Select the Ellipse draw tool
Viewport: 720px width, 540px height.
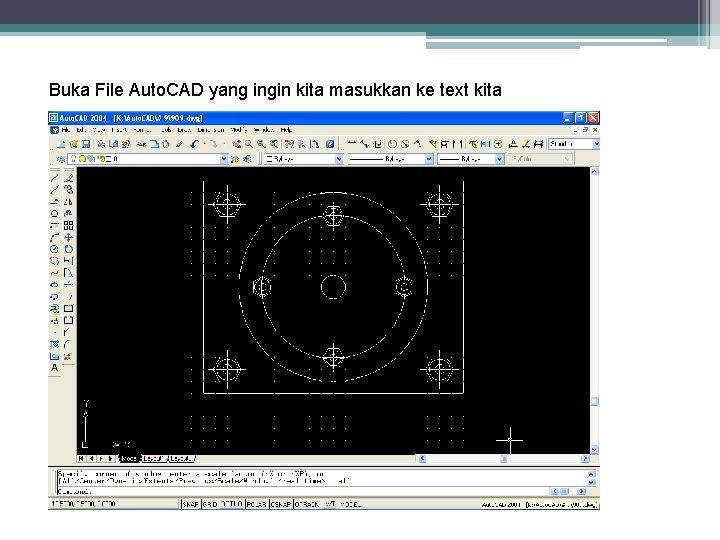click(x=55, y=285)
